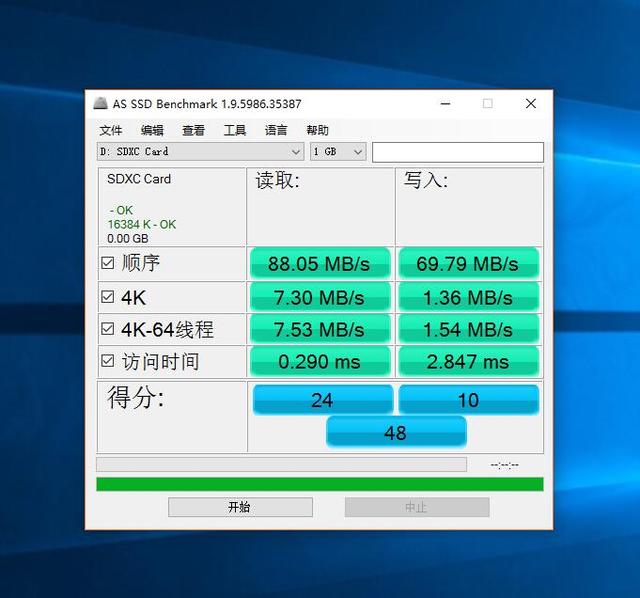Screen dimensions: 640x598
Task: Click the AS SSD Benchmark title bar icon
Action: pyautogui.click(x=100, y=104)
